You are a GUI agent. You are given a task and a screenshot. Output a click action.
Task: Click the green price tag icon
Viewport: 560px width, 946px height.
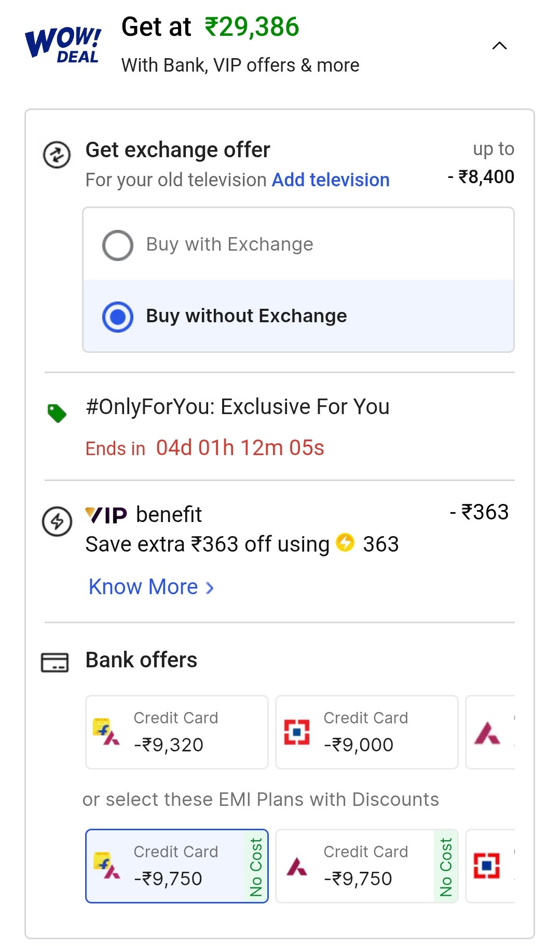tap(57, 413)
